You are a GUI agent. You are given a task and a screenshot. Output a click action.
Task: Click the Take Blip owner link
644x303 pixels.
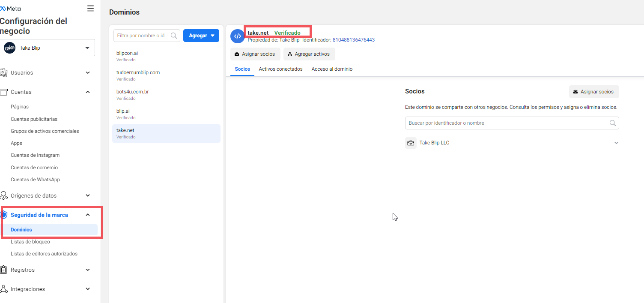pyautogui.click(x=289, y=40)
